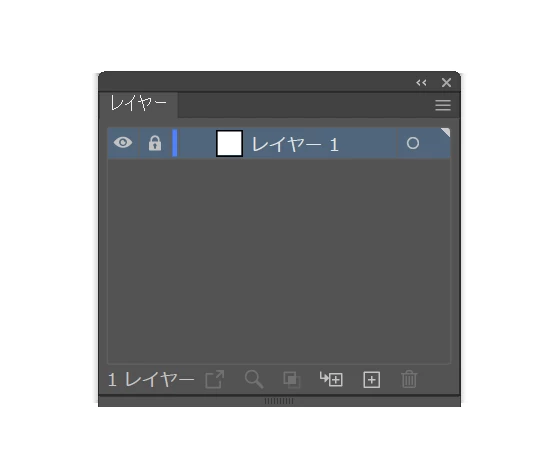The height and width of the screenshot is (460, 536).
Task: Click the target circle of レイヤー 1
Action: tap(413, 143)
